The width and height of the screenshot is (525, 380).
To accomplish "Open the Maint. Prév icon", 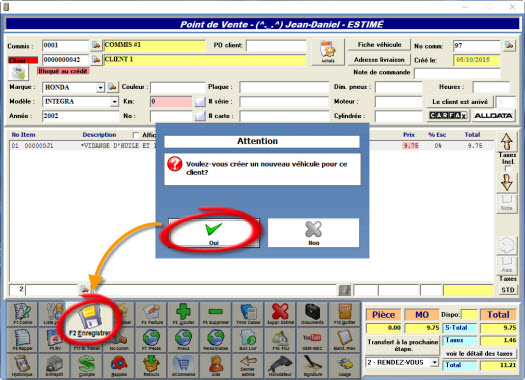I will 344,340.
